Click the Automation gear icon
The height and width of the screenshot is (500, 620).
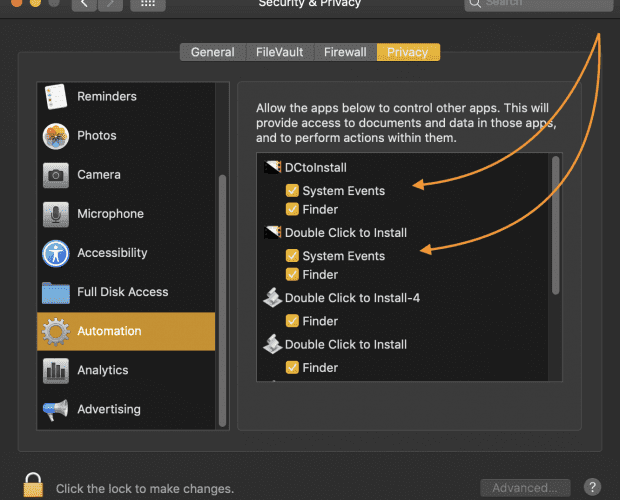56,332
